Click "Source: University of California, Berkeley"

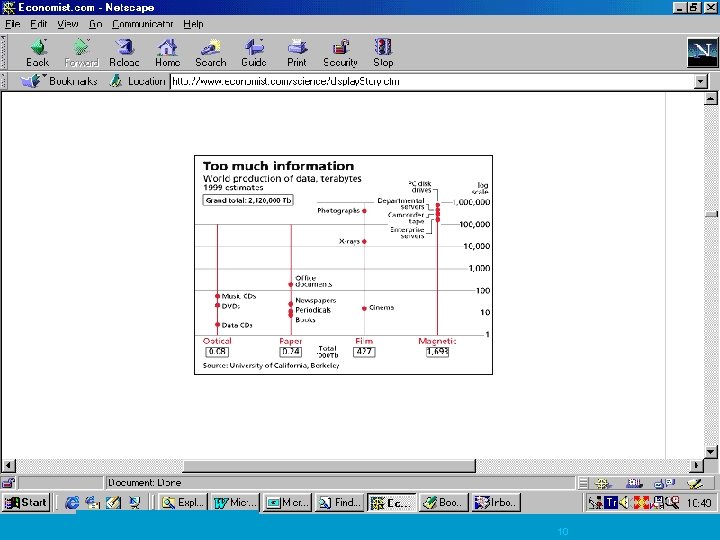tap(271, 366)
